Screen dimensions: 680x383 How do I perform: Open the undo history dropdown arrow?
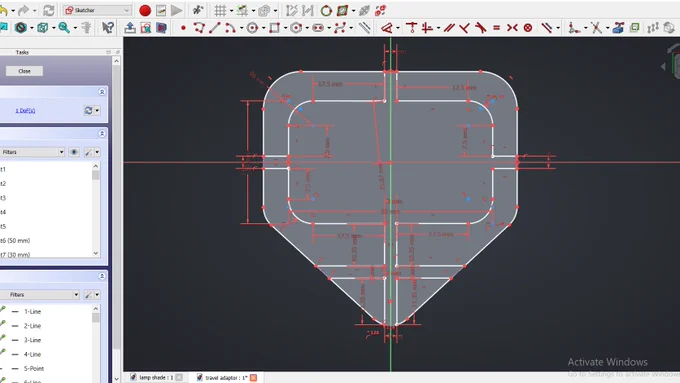(13, 10)
